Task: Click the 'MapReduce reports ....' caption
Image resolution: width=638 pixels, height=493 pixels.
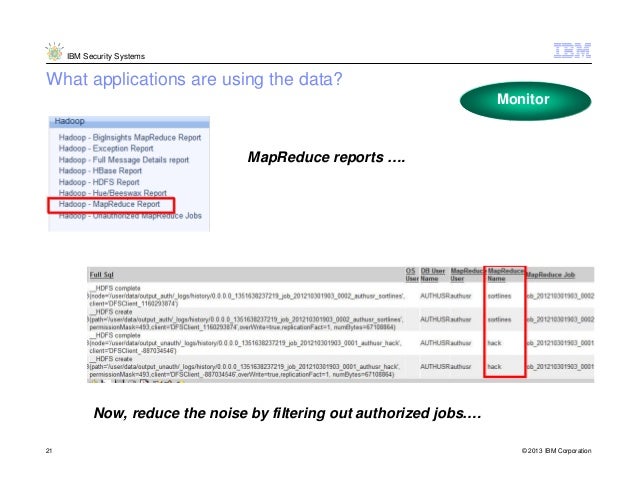Action: 326,157
